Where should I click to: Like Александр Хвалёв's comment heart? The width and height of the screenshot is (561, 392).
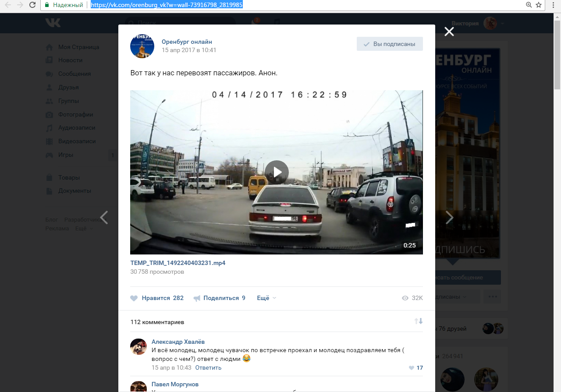(412, 368)
